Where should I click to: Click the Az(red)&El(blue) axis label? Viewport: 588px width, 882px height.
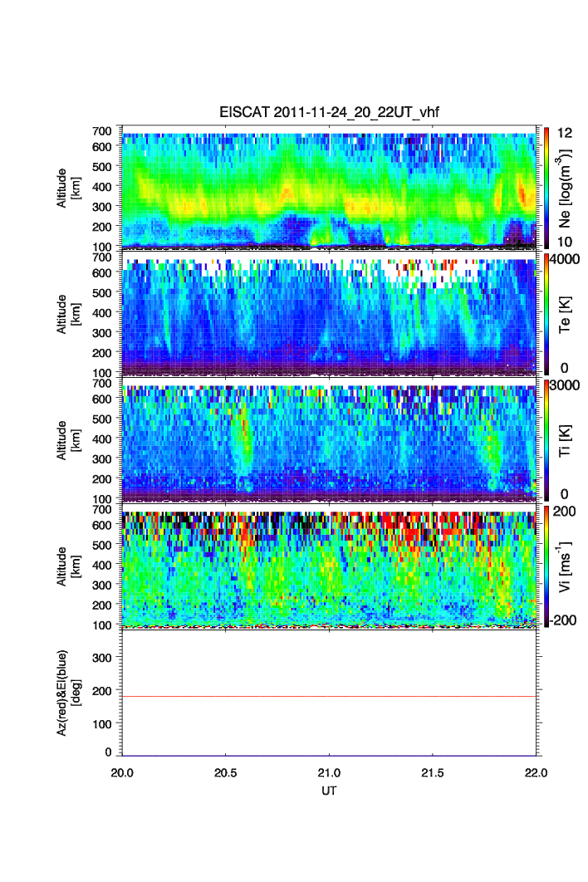pos(67,693)
